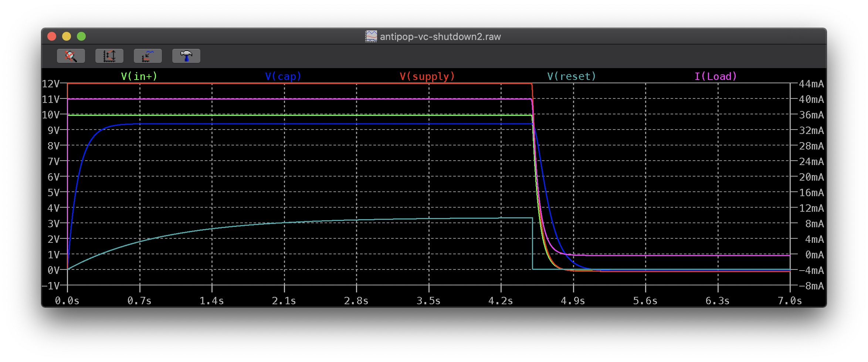Maximize the window with green button
This screenshot has width=868, height=362.
tap(81, 36)
